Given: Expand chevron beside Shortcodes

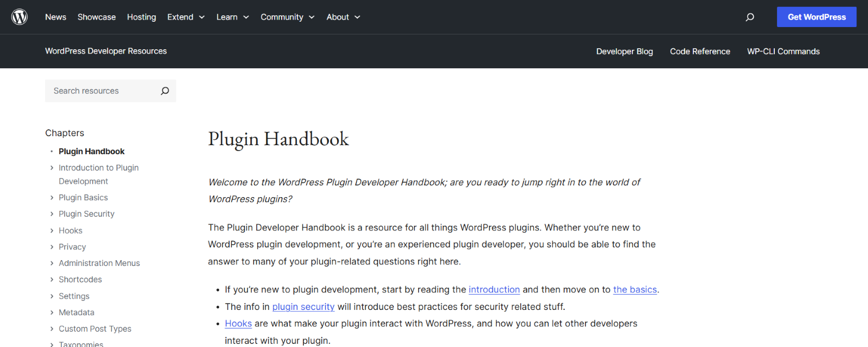Looking at the screenshot, I should 52,280.
